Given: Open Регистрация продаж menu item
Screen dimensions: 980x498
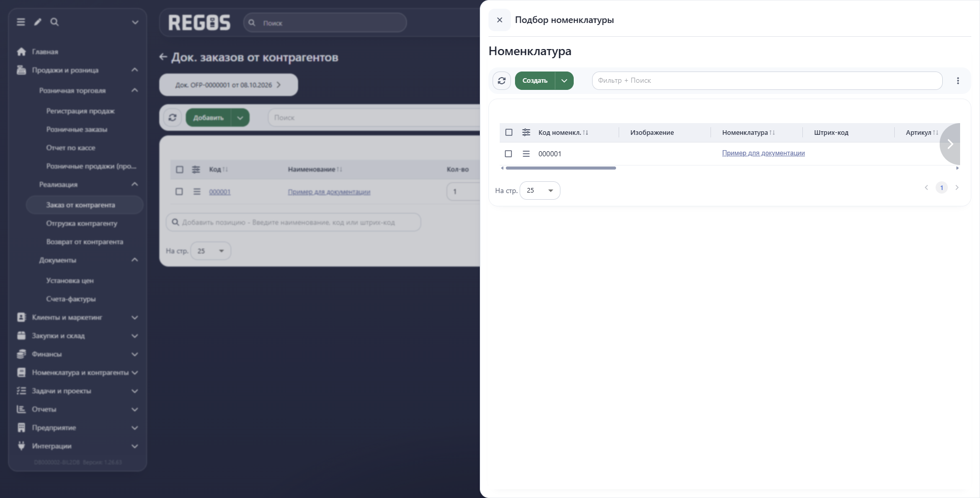Looking at the screenshot, I should tap(80, 111).
